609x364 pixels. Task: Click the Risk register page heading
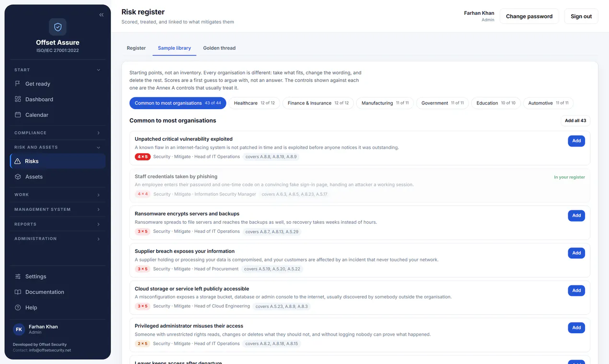[x=143, y=12]
